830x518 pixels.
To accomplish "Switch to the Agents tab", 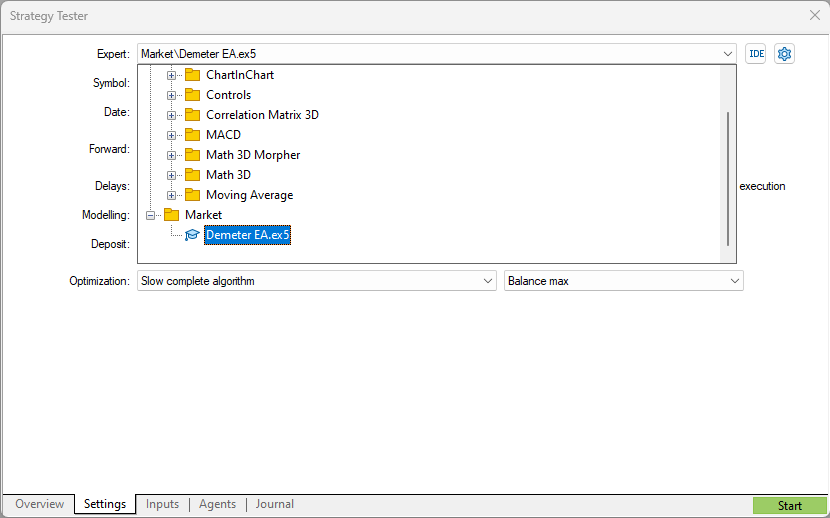I will point(218,504).
